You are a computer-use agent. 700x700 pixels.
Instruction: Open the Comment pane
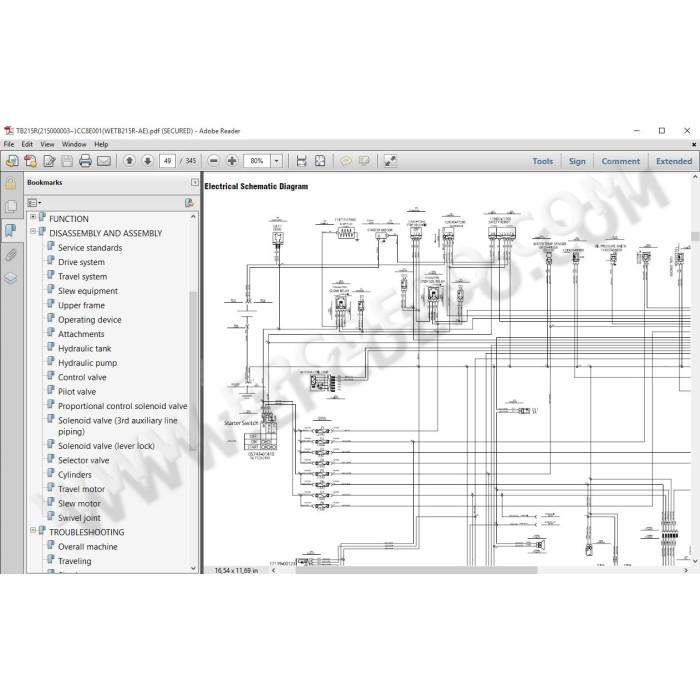click(x=621, y=161)
